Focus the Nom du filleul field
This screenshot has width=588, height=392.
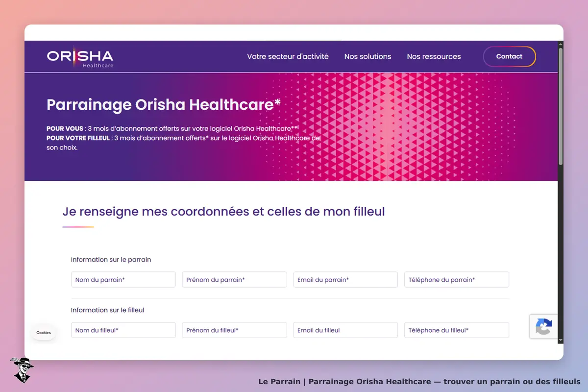pos(123,330)
